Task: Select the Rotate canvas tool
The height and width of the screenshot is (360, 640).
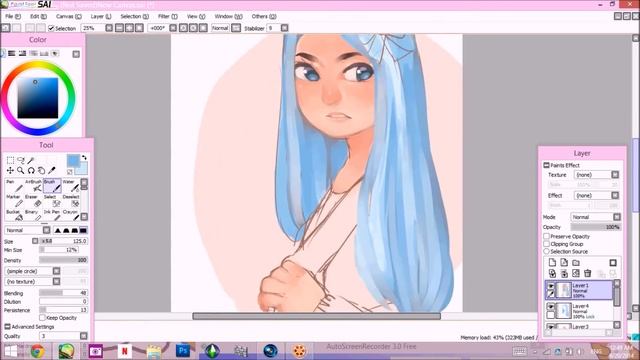Action: [x=31, y=171]
